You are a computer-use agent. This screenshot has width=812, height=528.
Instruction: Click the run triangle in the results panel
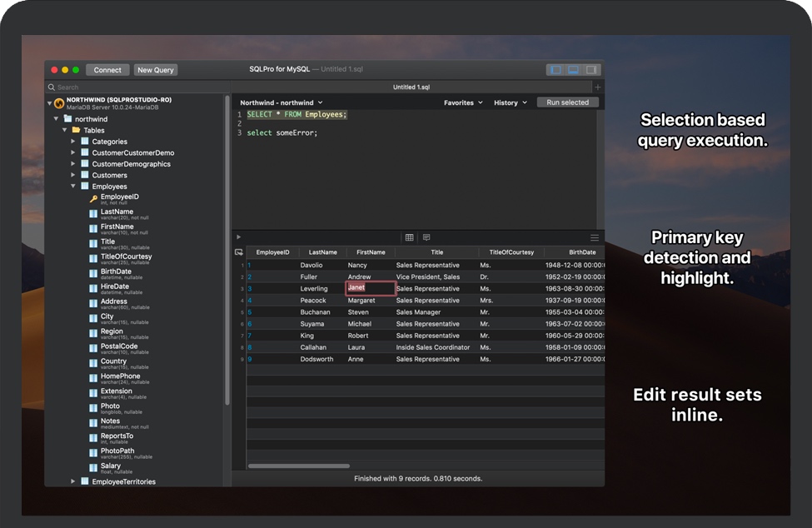tap(239, 237)
